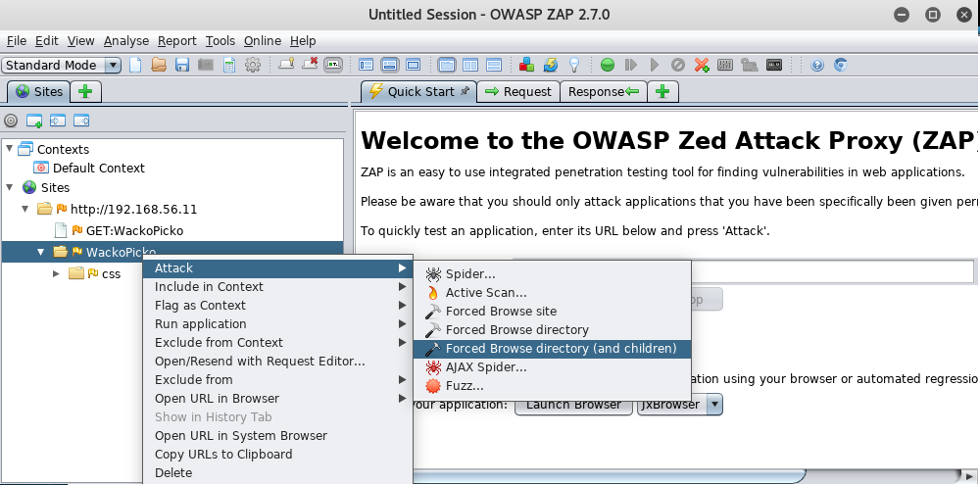Open the Tools menu

(220, 40)
